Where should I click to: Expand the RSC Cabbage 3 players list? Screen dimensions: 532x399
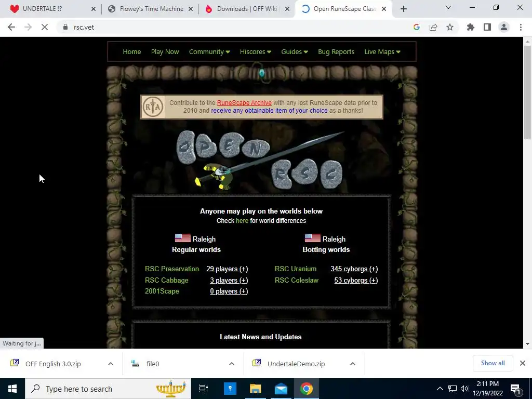point(229,280)
